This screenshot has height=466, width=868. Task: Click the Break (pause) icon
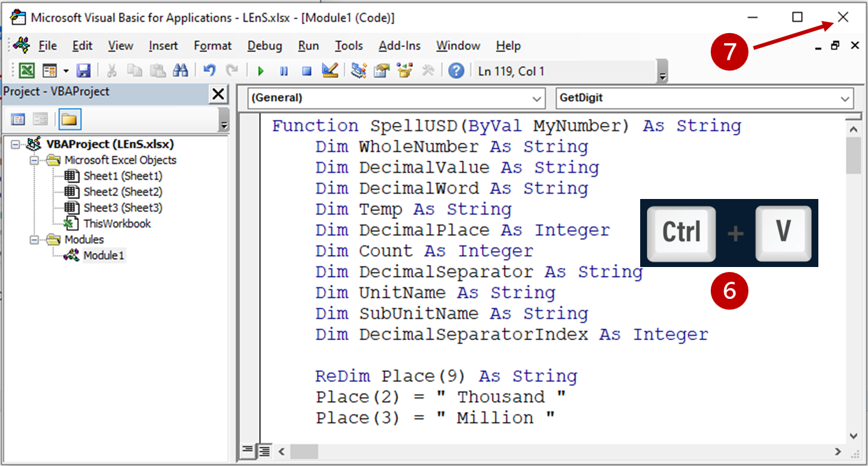[x=284, y=70]
